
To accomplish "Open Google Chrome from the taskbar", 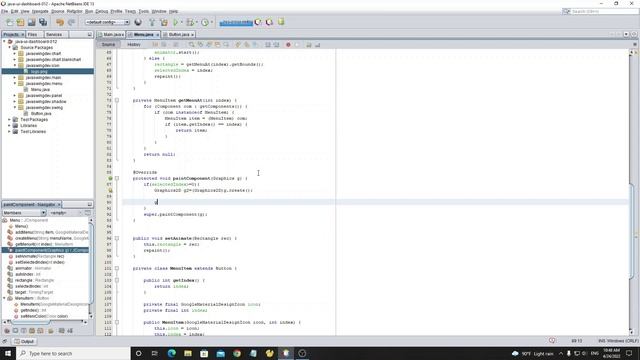I will (237, 353).
